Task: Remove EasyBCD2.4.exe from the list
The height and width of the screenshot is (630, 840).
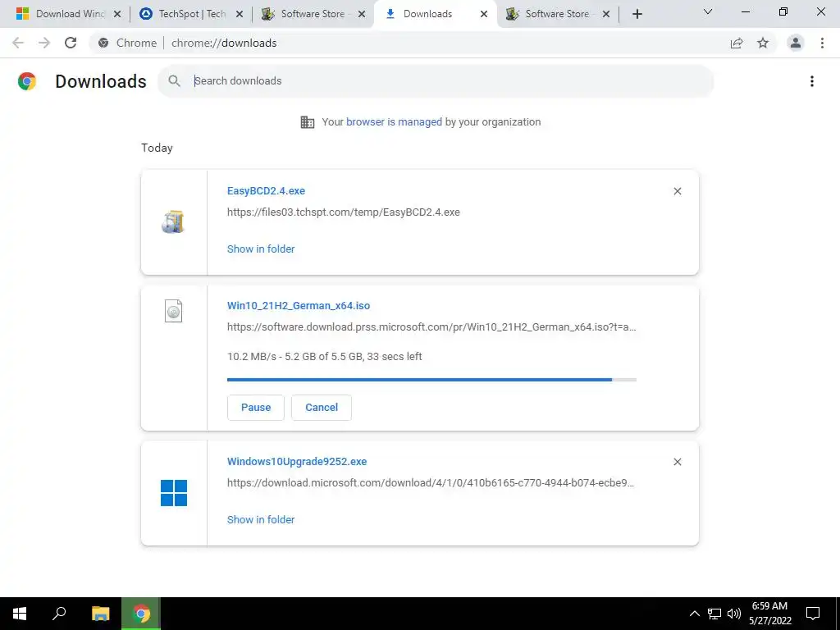Action: point(677,191)
